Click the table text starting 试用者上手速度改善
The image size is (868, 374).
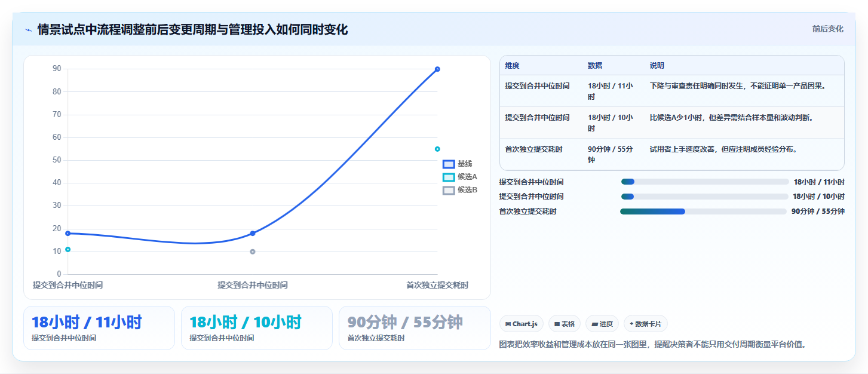click(x=723, y=149)
